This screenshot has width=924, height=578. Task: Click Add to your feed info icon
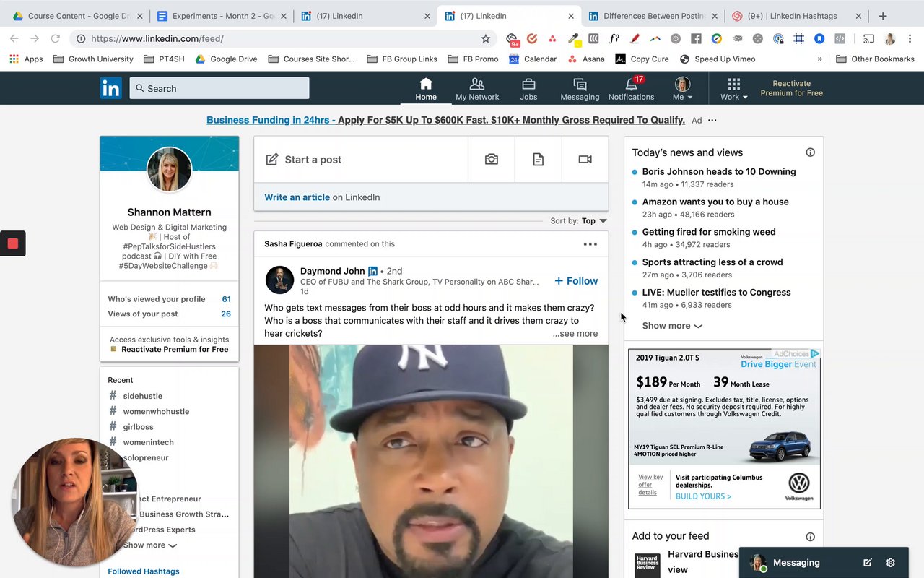point(810,537)
